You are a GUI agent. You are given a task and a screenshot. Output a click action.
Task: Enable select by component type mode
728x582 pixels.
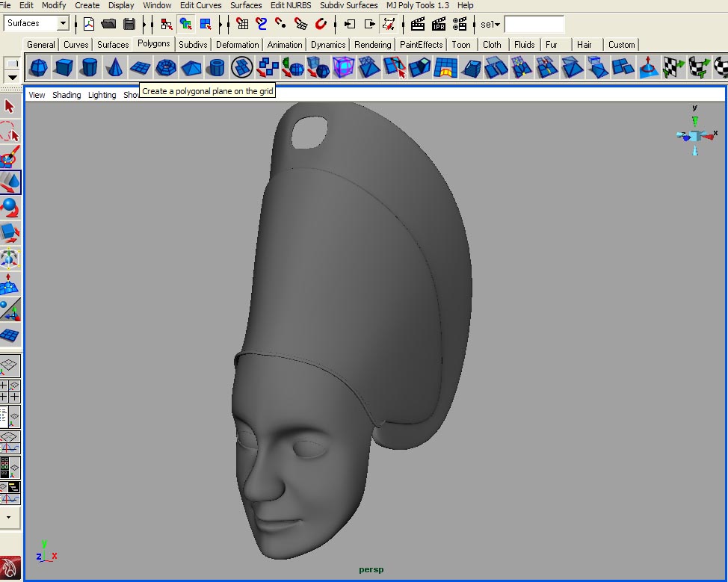click(206, 24)
